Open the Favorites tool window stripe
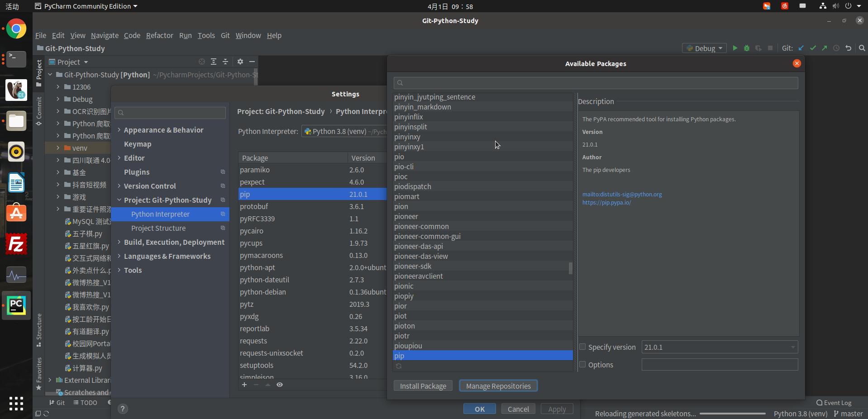The image size is (868, 419). [x=39, y=374]
